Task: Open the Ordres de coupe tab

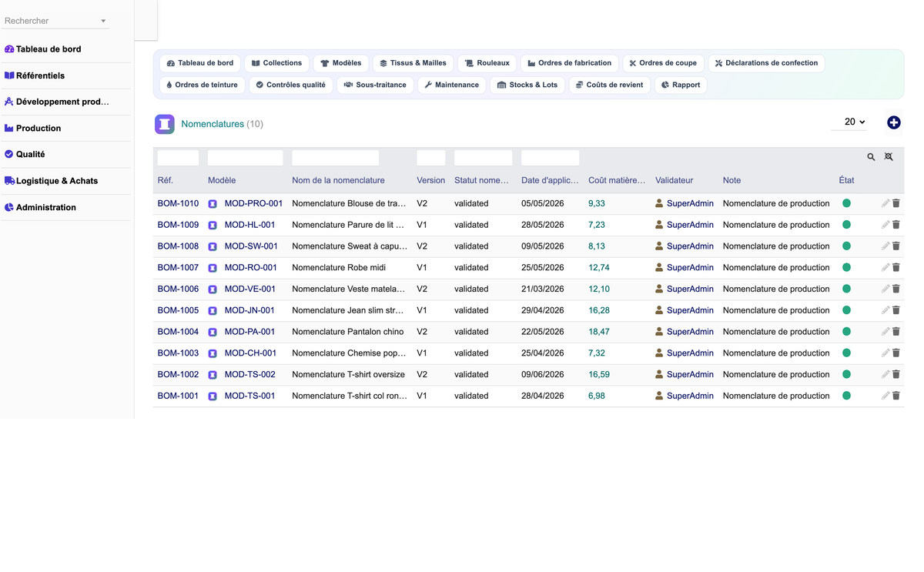Action: tap(663, 63)
